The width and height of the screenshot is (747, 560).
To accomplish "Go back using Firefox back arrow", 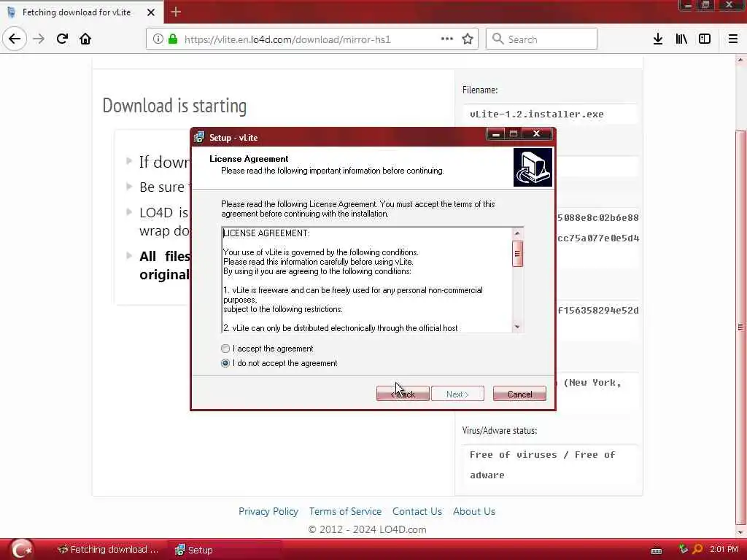I will [15, 39].
